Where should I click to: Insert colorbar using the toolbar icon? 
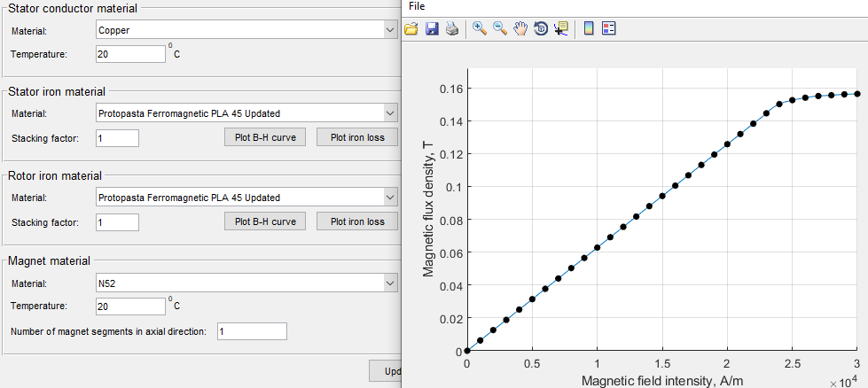coord(588,28)
